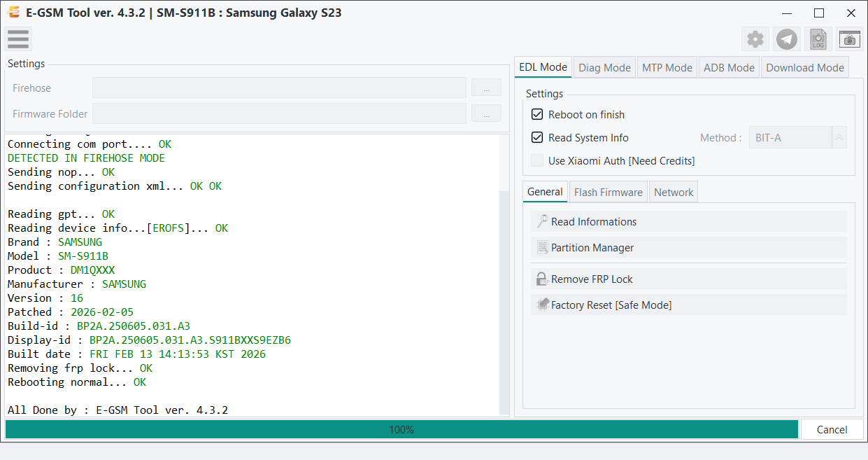The width and height of the screenshot is (868, 460).
Task: Click the Partition Manager icon
Action: 542,247
